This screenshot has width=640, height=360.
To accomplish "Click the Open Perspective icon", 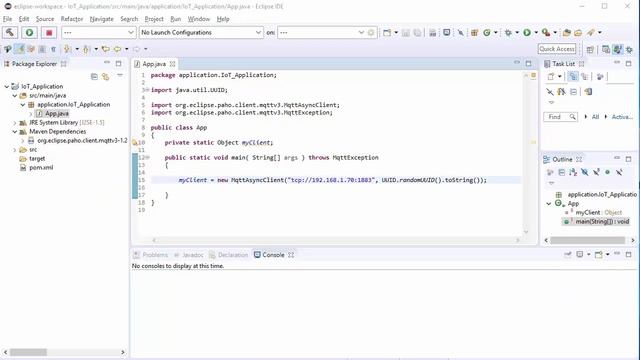I will (x=590, y=49).
